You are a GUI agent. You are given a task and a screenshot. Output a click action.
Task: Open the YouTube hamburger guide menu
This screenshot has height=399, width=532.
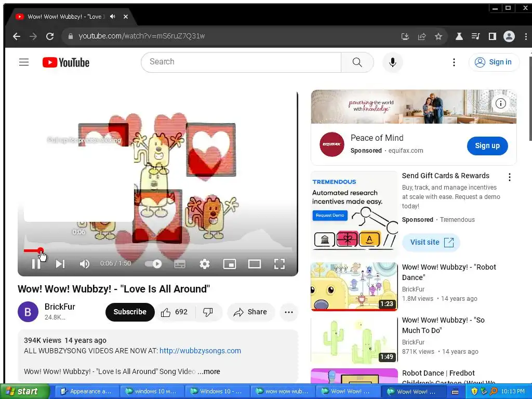click(24, 62)
